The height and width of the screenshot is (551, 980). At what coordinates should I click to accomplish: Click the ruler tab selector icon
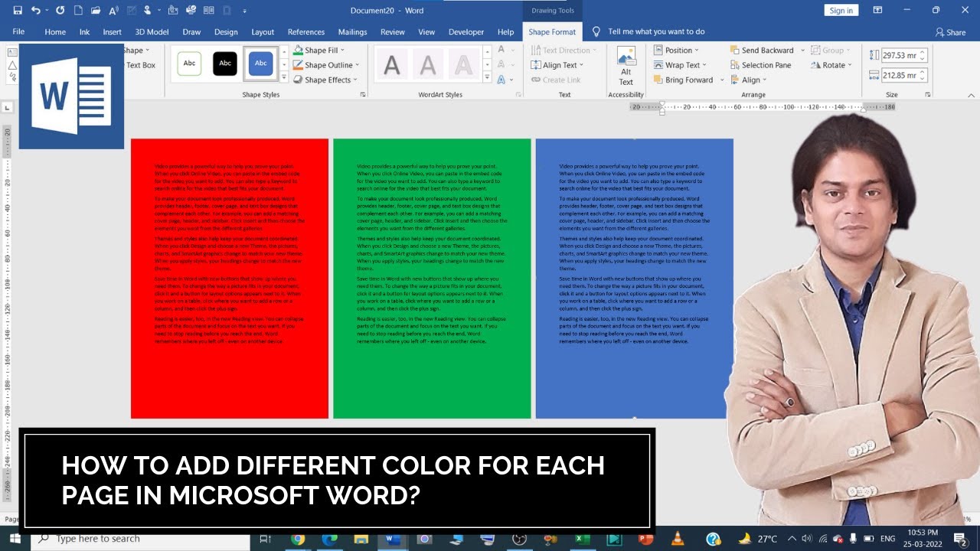8,108
